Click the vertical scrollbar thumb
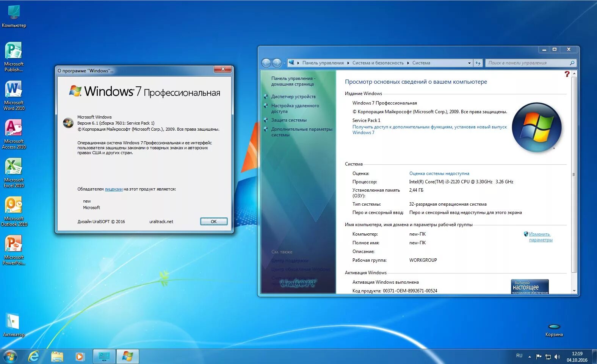This screenshot has height=364, width=597. (x=574, y=174)
